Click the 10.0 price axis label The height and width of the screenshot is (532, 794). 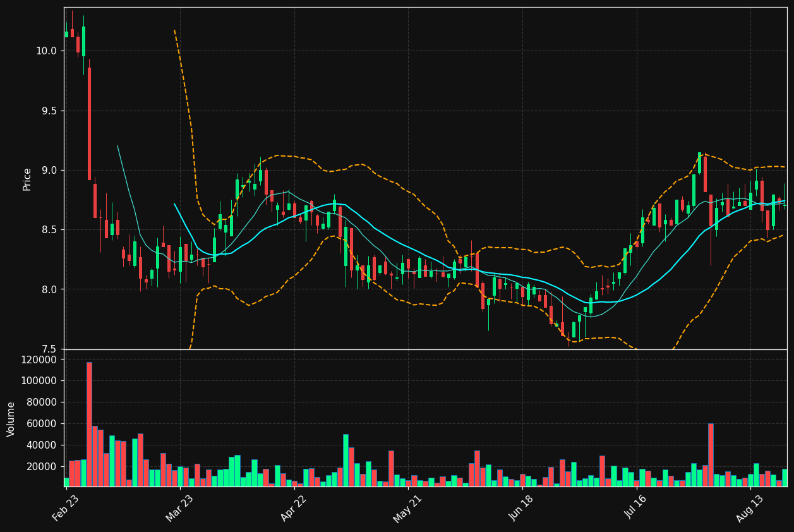point(46,51)
